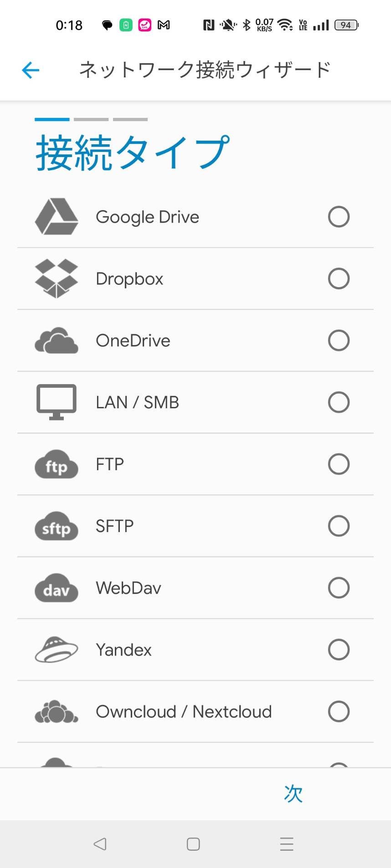391x868 pixels.
Task: Tap the WebDav dav cloud icon
Action: [57, 588]
